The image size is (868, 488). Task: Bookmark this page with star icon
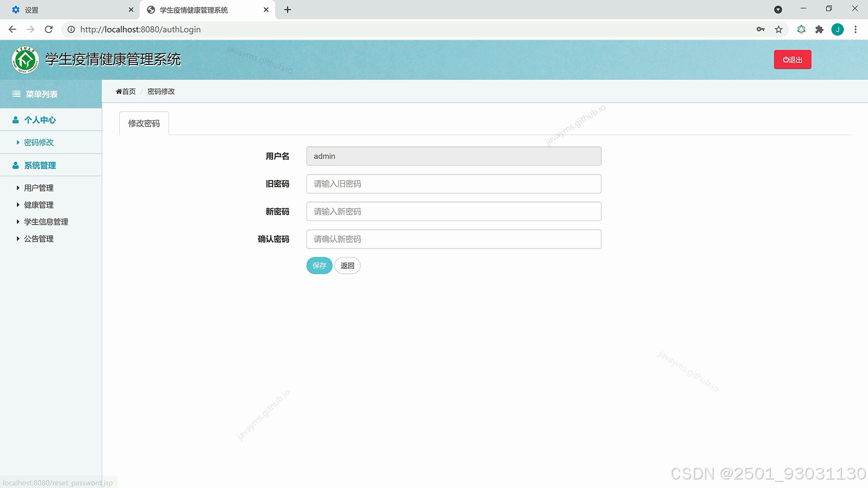[778, 29]
